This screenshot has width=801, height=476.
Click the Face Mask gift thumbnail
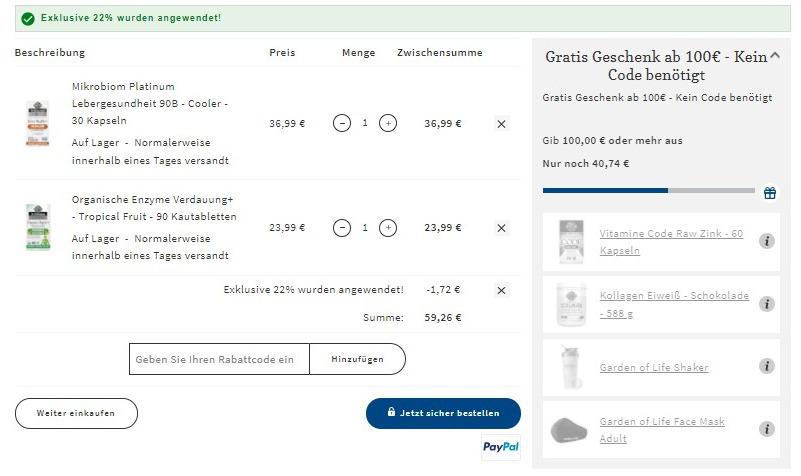tap(569, 430)
